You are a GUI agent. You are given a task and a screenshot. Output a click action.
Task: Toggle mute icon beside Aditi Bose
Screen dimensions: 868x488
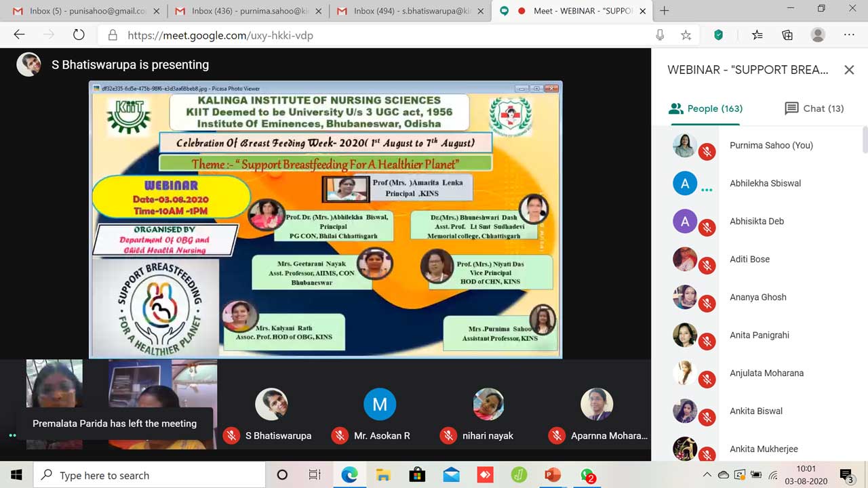coord(707,266)
